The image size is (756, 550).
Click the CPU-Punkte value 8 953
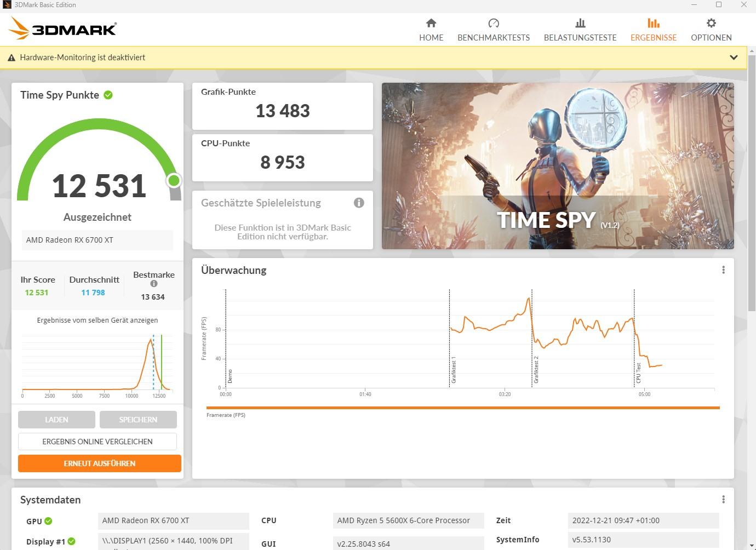(x=283, y=163)
